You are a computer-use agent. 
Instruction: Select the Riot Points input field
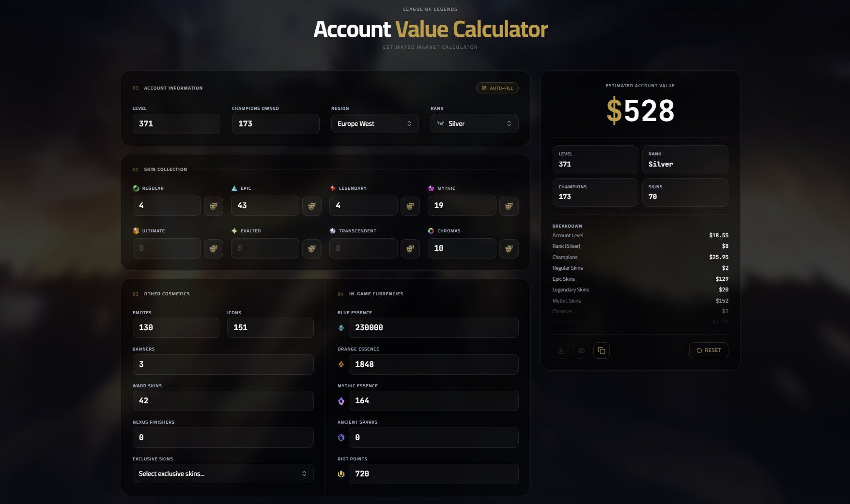tap(433, 474)
